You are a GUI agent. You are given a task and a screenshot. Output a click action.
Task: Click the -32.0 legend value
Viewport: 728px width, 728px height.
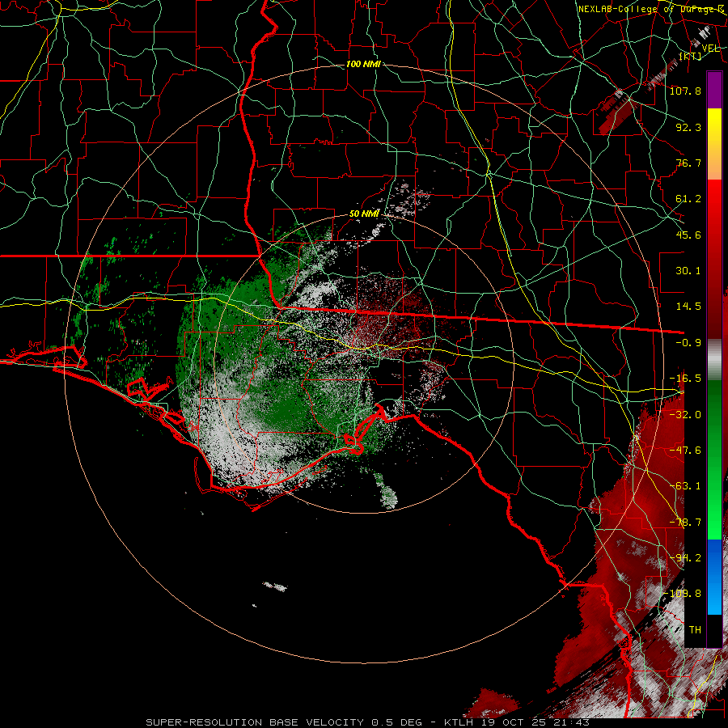[685, 415]
